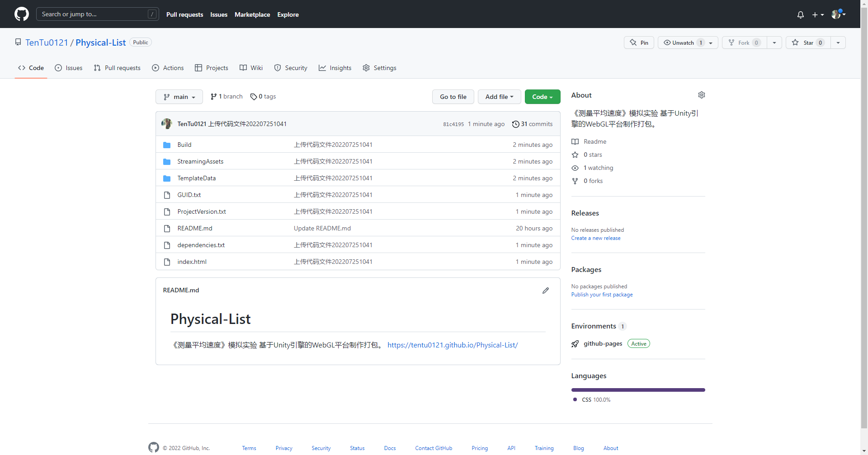Click the Active environment badge
The width and height of the screenshot is (868, 455).
tap(638, 344)
